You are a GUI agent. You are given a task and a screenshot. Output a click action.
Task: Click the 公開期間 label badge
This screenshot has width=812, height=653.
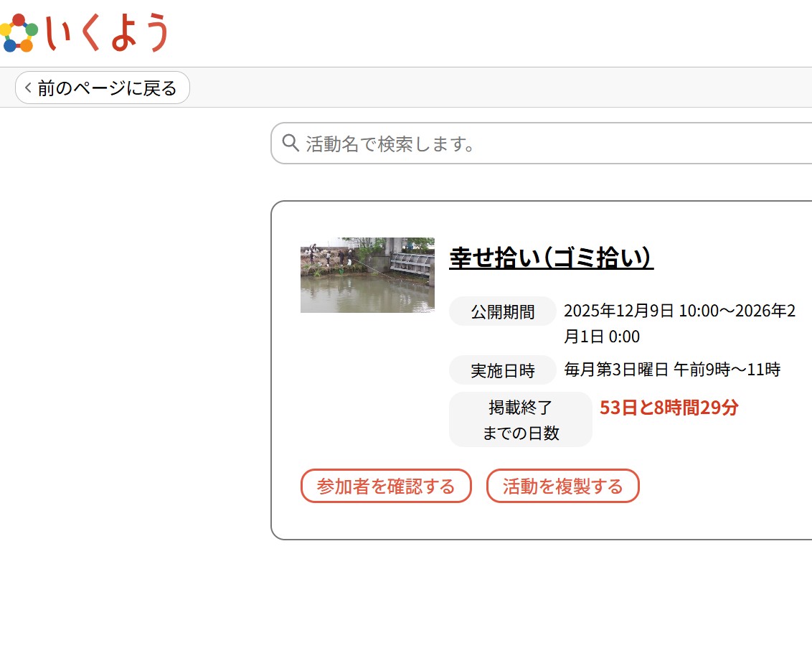click(x=502, y=311)
